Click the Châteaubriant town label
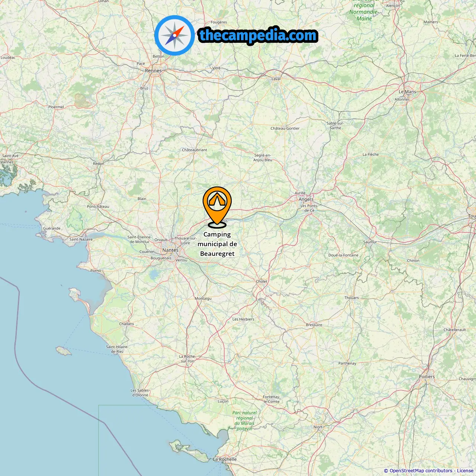The height and width of the screenshot is (476, 476). pyautogui.click(x=194, y=150)
